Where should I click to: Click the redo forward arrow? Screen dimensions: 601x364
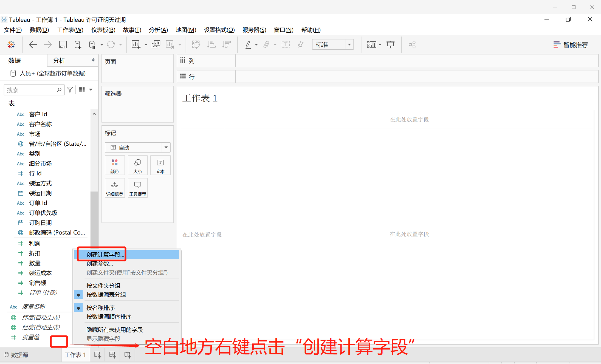[48, 44]
